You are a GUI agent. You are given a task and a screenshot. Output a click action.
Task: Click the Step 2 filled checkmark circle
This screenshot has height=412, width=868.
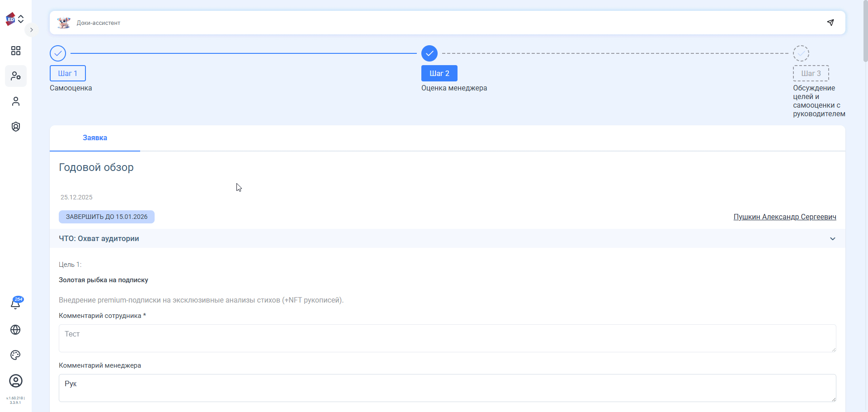point(429,53)
